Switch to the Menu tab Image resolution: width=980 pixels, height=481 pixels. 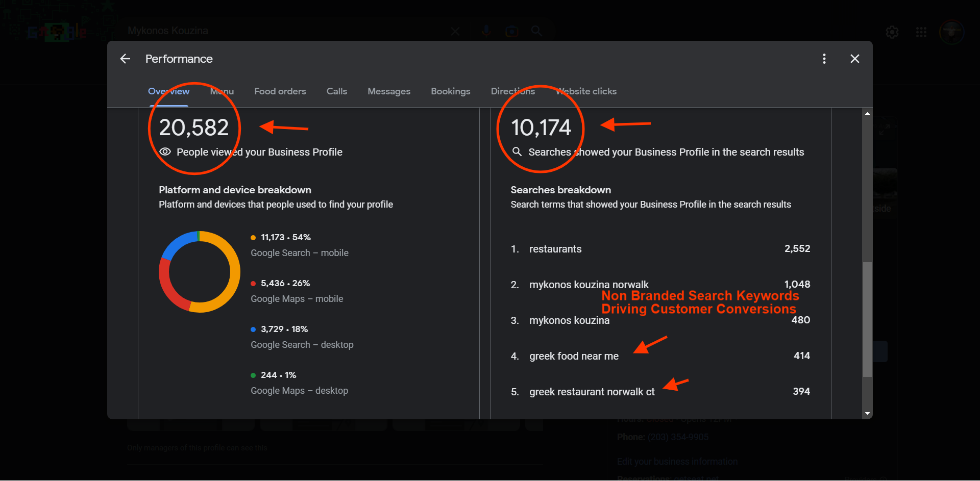tap(222, 91)
